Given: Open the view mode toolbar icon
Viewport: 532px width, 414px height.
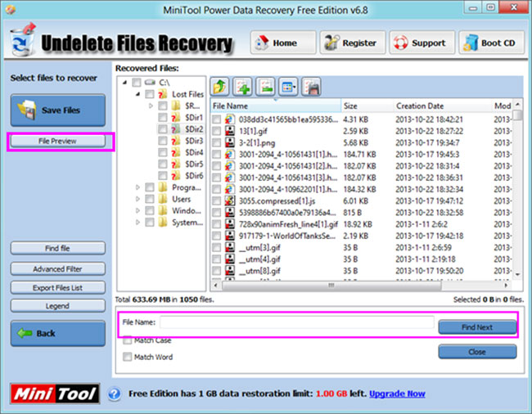Looking at the screenshot, I should coord(288,88).
